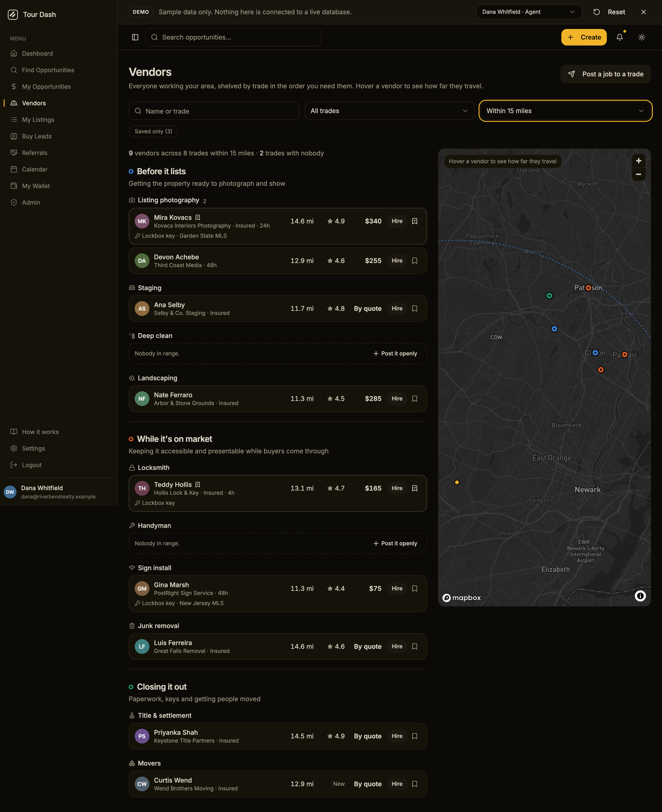The width and height of the screenshot is (662, 812).
Task: Go to Find Opportunities
Action: pyautogui.click(x=59, y=70)
